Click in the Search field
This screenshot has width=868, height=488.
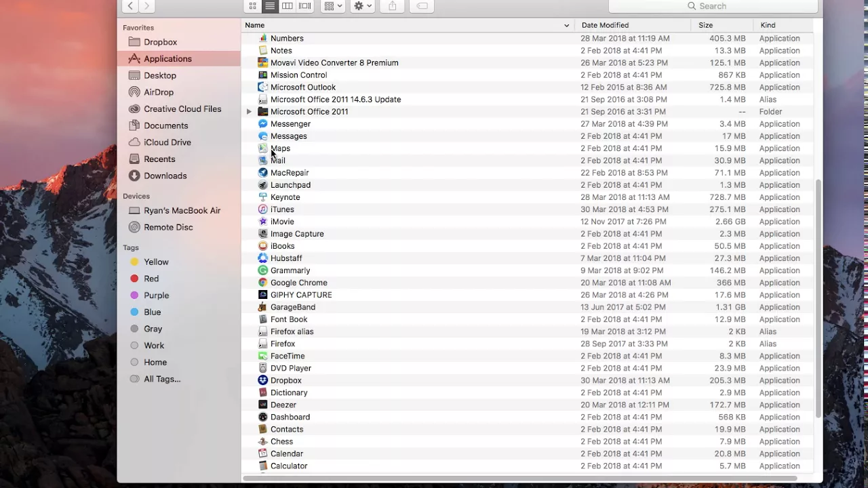(x=713, y=6)
